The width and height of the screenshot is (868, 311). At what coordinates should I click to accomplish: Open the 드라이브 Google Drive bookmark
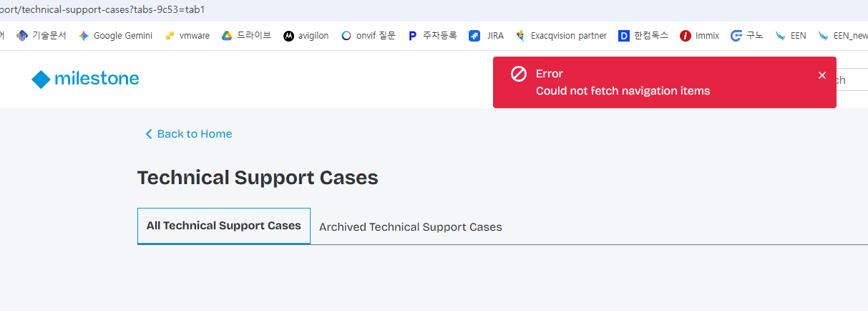pyautogui.click(x=246, y=36)
